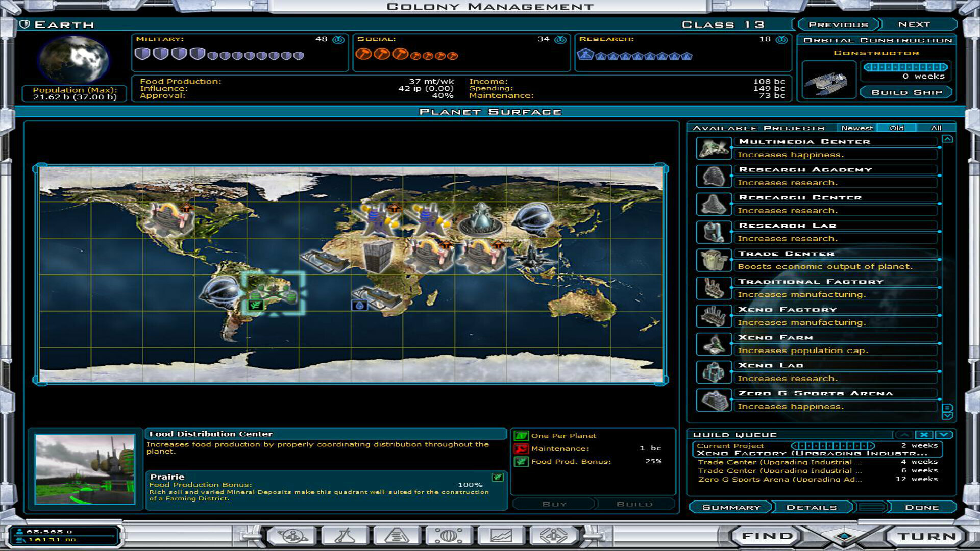Image resolution: width=980 pixels, height=551 pixels.
Task: Select the Xeno Factory project icon
Action: click(x=713, y=316)
